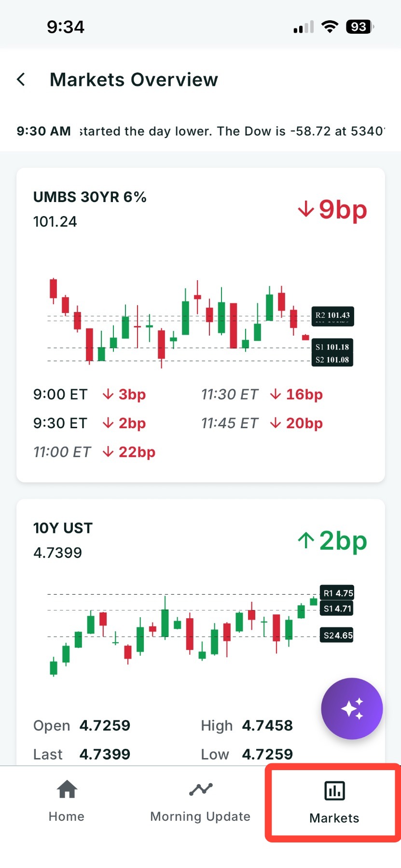Image resolution: width=401 pixels, height=868 pixels.
Task: Open Morning Update trend icon
Action: [x=201, y=789]
